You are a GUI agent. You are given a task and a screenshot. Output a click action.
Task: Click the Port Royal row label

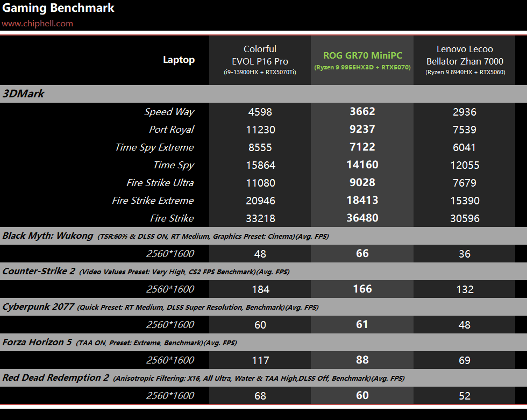pos(172,130)
